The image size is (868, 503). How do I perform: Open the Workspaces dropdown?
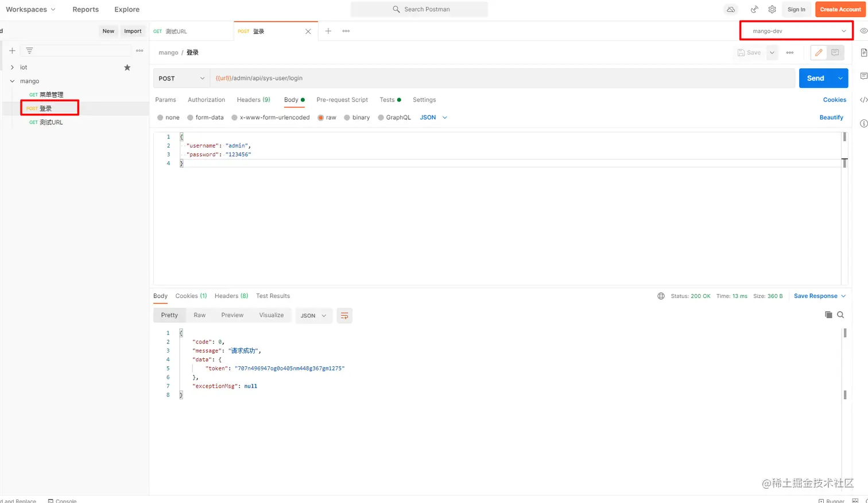[30, 9]
